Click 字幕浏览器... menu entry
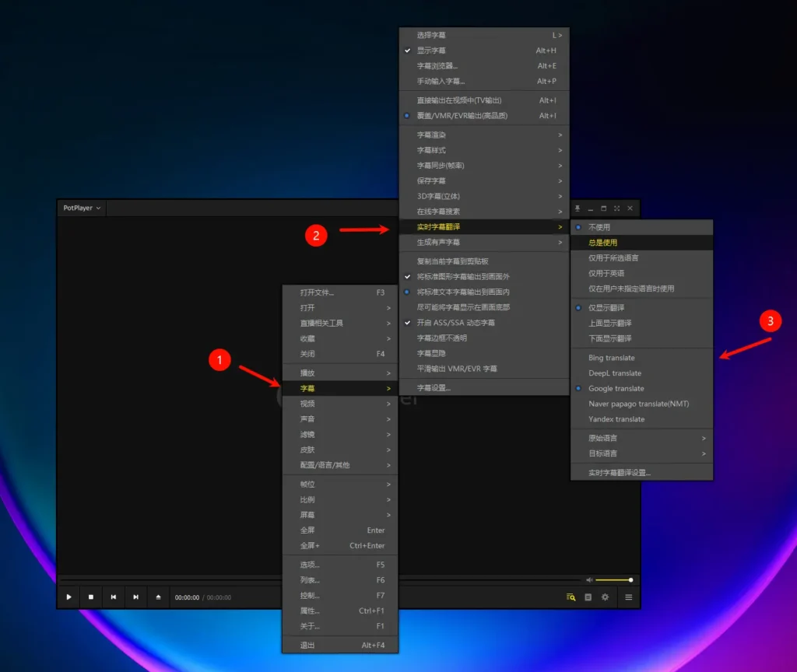 [x=484, y=66]
